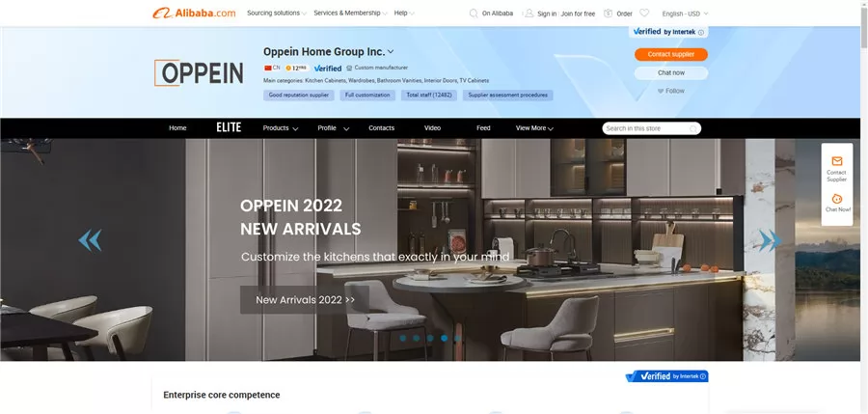Click the blue Verified badge under company name
Image resolution: width=868 pixels, height=414 pixels.
(x=328, y=69)
